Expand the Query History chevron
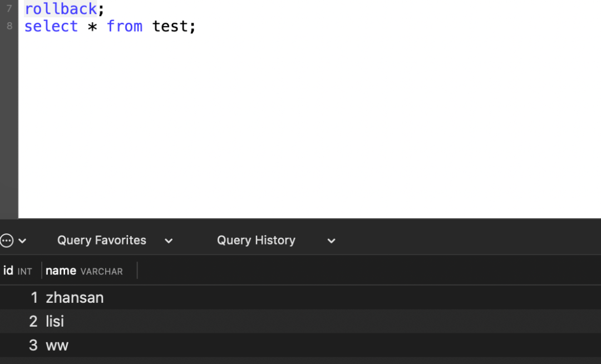This screenshot has width=601, height=364. [x=331, y=241]
